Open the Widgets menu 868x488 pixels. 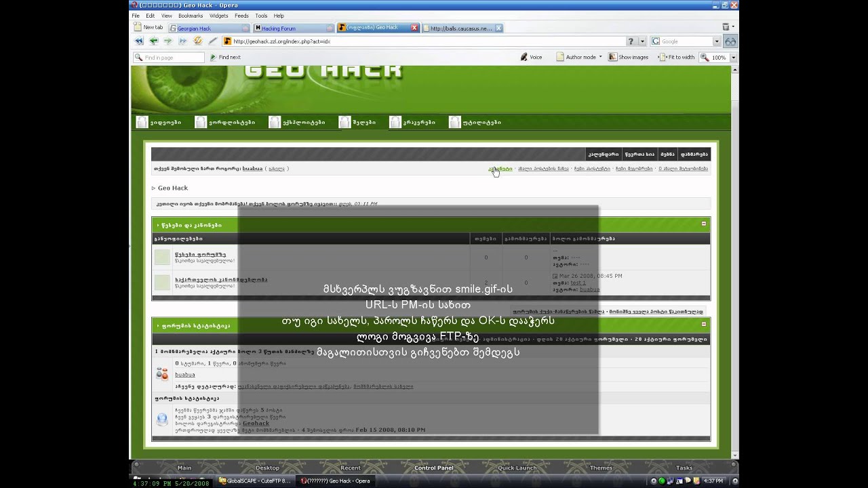[218, 16]
